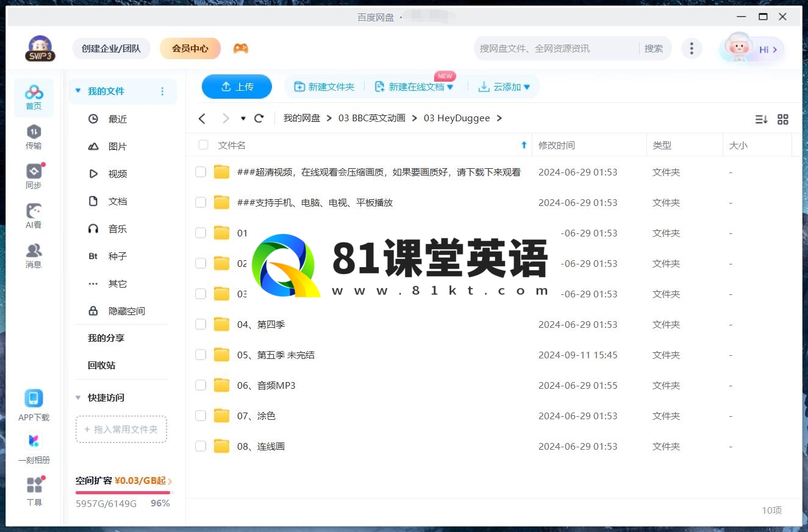
Task: Expand the chevron after 我的网盘 breadcrumb
Action: 329,118
